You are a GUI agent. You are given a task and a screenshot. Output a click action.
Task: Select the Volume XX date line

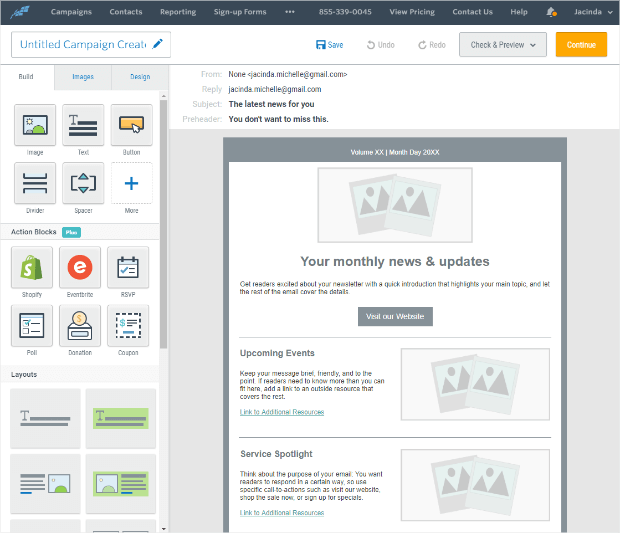[x=395, y=152]
